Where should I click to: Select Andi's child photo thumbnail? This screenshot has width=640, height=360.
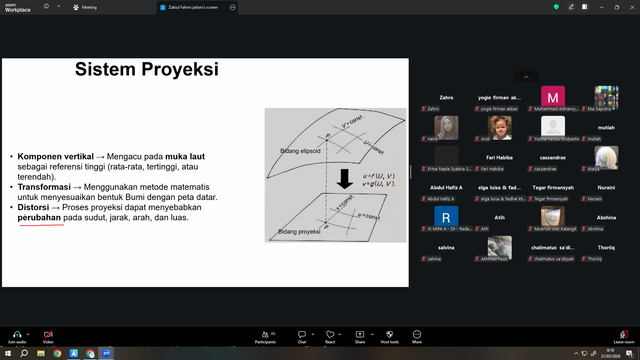coord(500,127)
